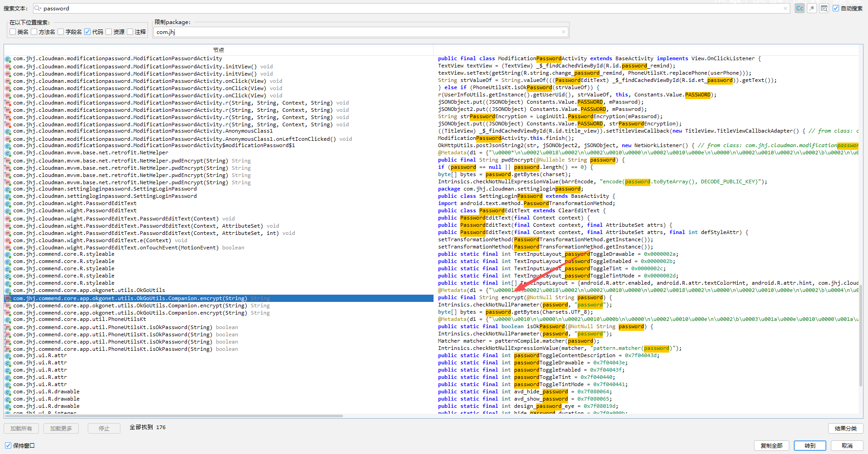Click the class icon of the first com.jhj.ui.R.drawable row
The image size is (868, 454).
(8, 392)
